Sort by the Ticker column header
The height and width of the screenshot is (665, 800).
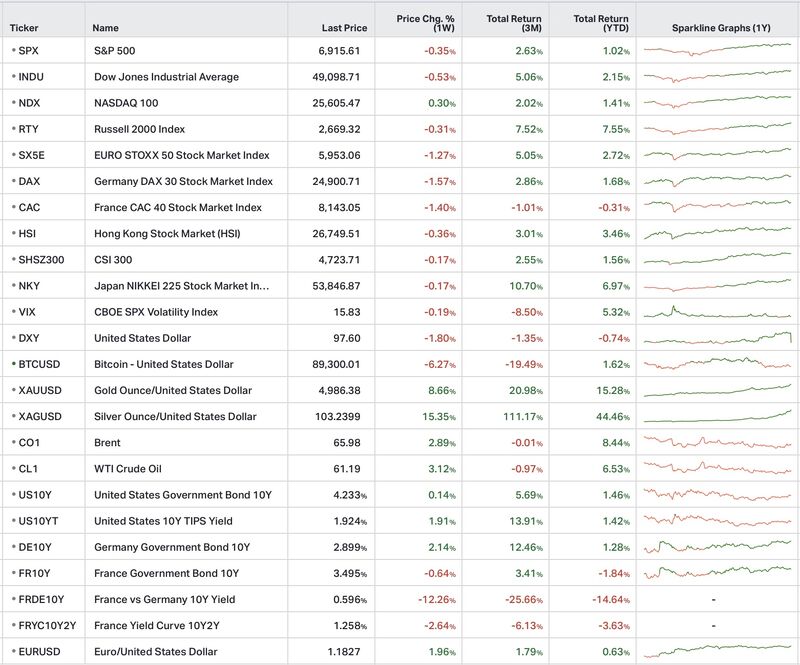tap(24, 28)
